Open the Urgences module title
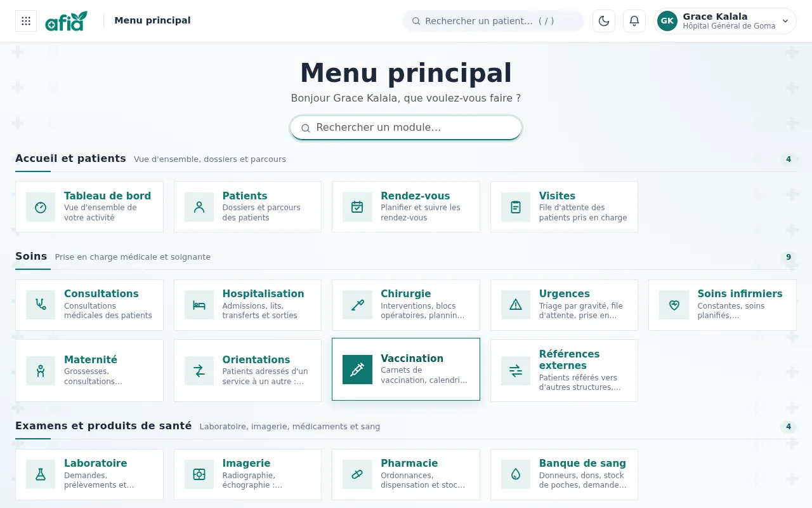The image size is (812, 508). [565, 293]
